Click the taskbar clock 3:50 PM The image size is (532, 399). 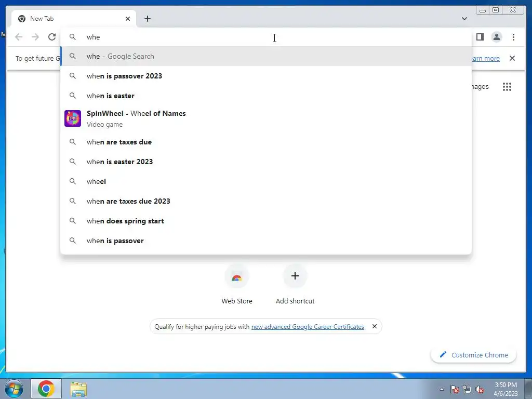pos(506,385)
